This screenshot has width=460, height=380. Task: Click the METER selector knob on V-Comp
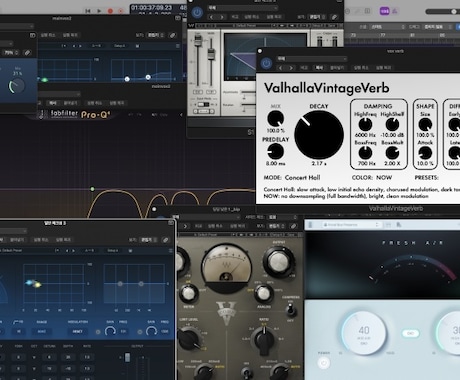[188, 293]
